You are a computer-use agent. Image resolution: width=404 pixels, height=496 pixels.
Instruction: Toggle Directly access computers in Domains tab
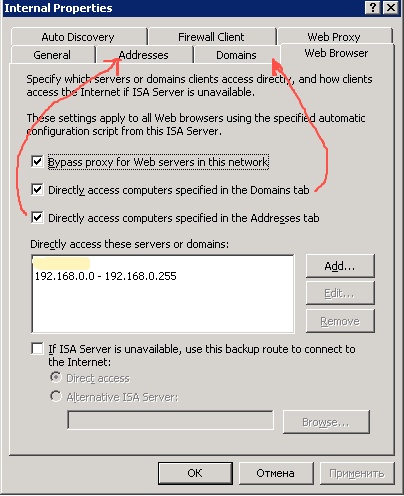click(x=37, y=190)
